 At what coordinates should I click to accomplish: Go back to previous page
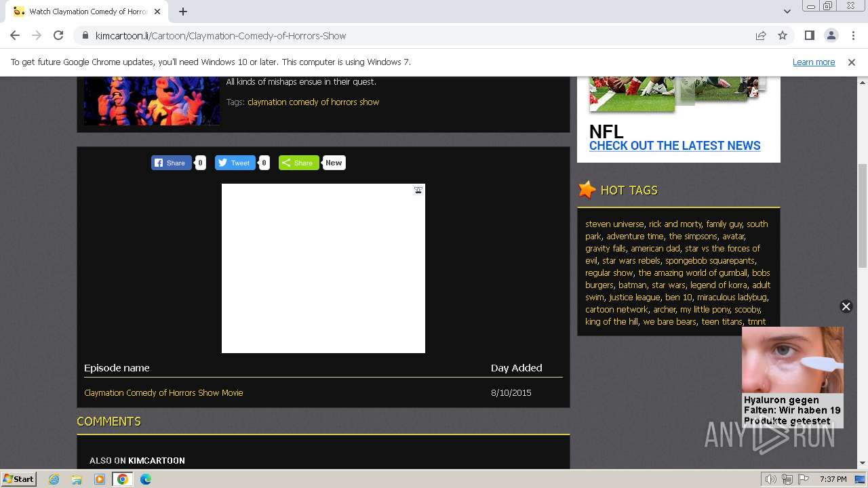coord(15,35)
